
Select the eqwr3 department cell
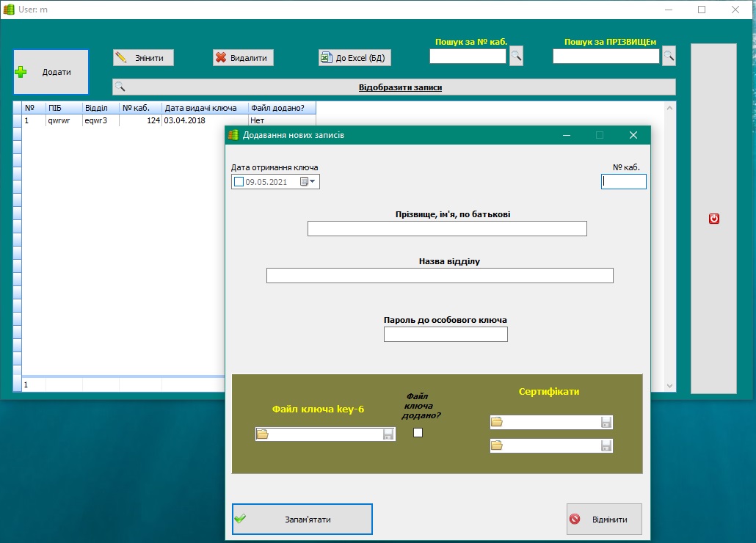tap(101, 120)
